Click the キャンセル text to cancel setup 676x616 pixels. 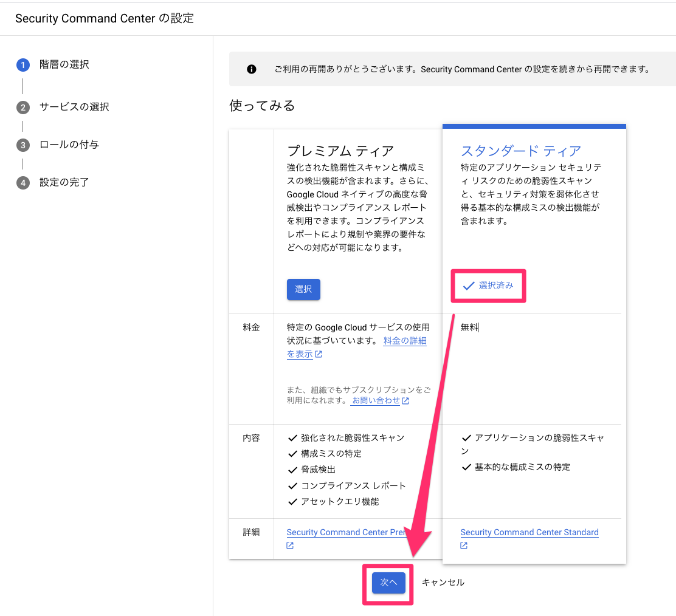443,582
